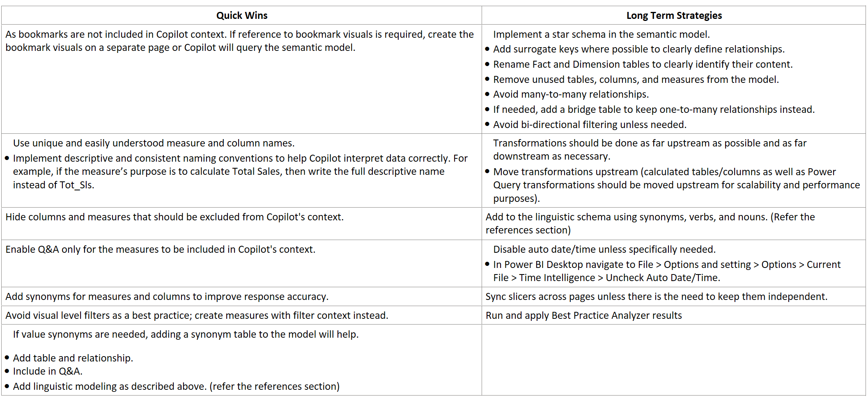Click the Quick Wins column header
The height and width of the screenshot is (398, 868).
(x=242, y=16)
